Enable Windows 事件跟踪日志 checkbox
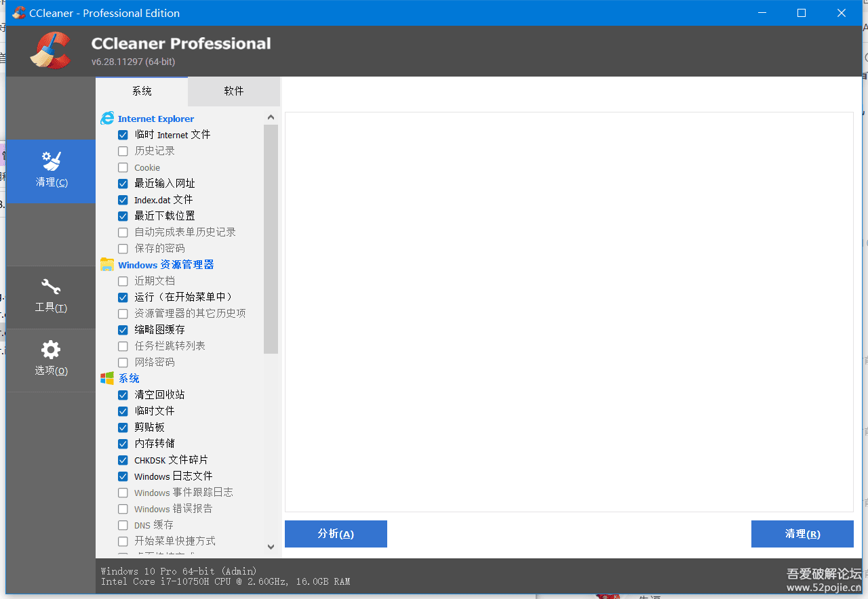Viewport: 868px width, 599px height. 123,493
